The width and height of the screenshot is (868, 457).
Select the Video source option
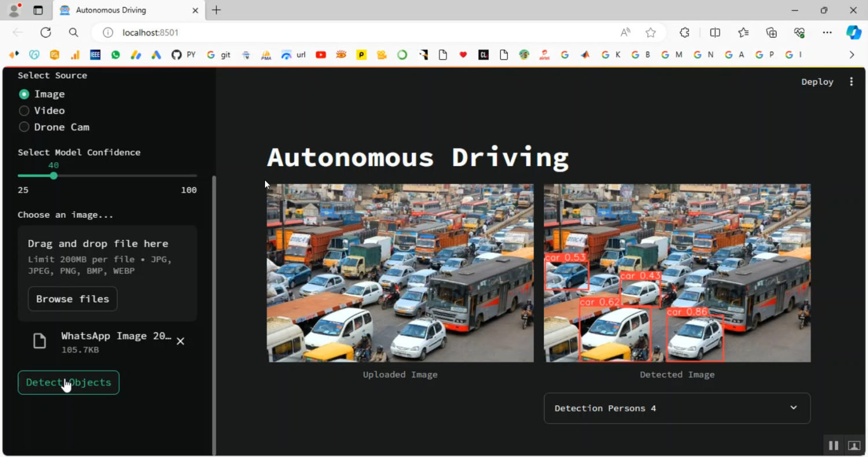click(24, 111)
